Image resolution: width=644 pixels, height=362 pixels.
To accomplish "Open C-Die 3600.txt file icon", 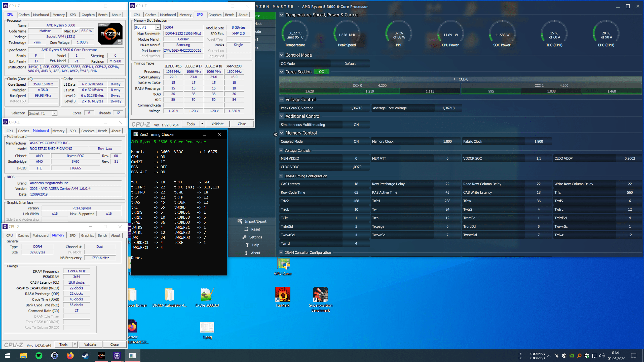I will coord(207,295).
